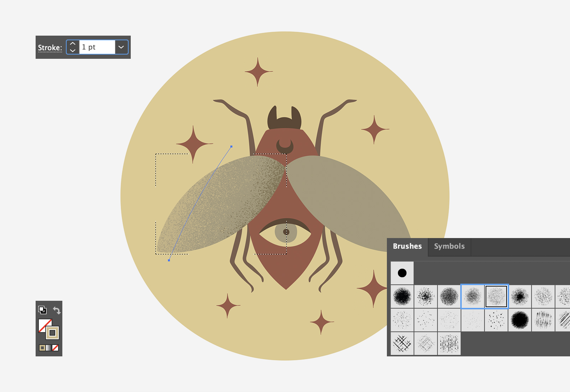The image size is (570, 392).
Task: Set paint to None button
Action: pos(55,348)
